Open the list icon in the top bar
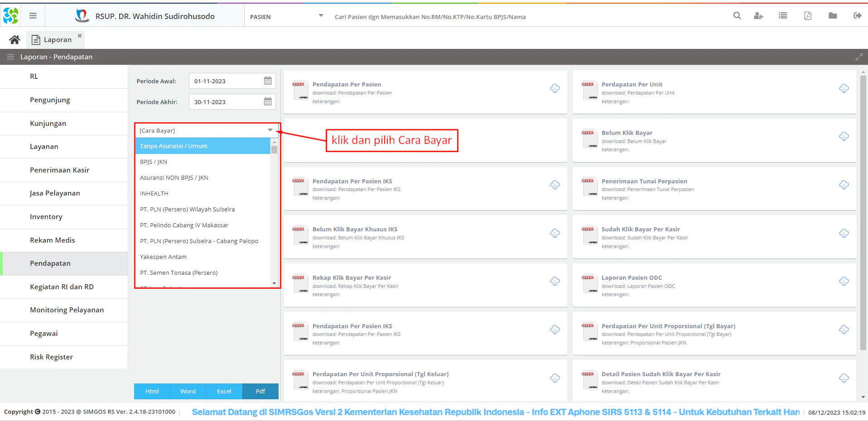The width and height of the screenshot is (868, 421). 783,16
